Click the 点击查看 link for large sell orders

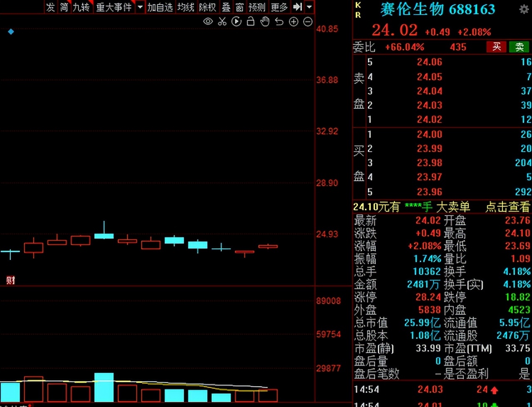click(x=507, y=207)
